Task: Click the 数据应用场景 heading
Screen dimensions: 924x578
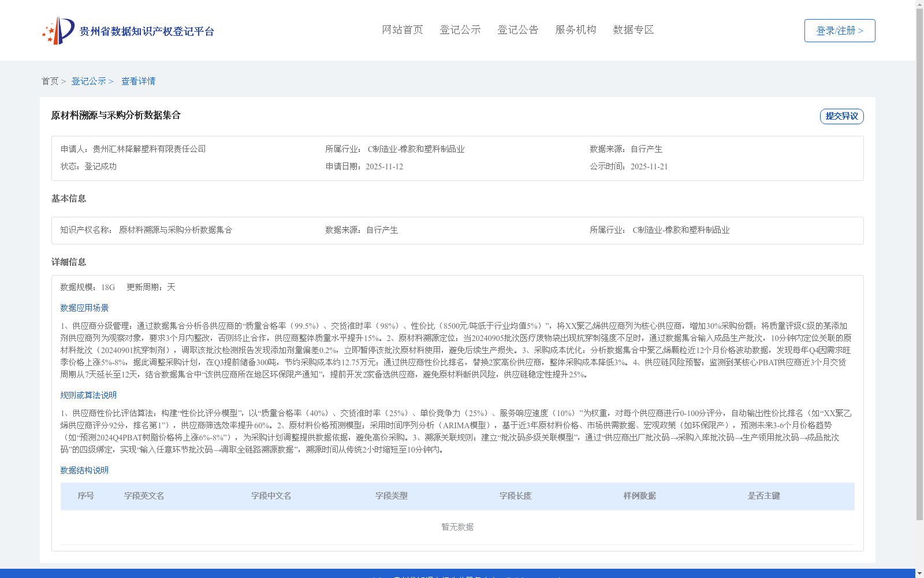Action: click(84, 308)
